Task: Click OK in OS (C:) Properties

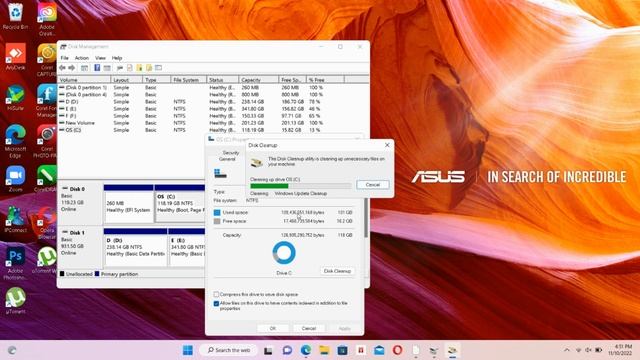Action: click(x=273, y=328)
